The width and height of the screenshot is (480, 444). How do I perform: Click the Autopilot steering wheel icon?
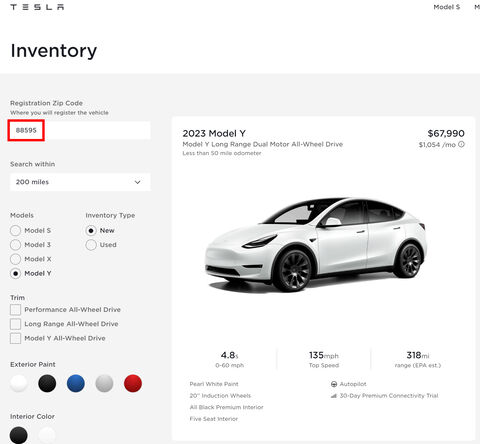pos(334,384)
